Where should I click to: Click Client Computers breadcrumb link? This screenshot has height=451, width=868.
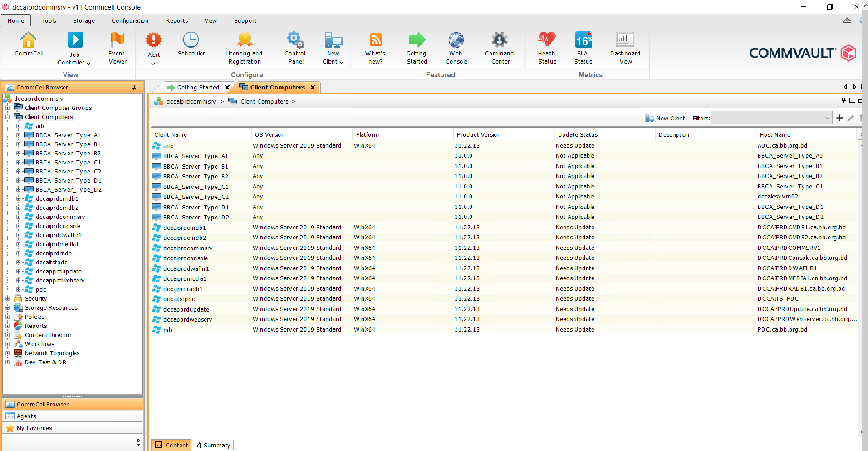click(265, 101)
